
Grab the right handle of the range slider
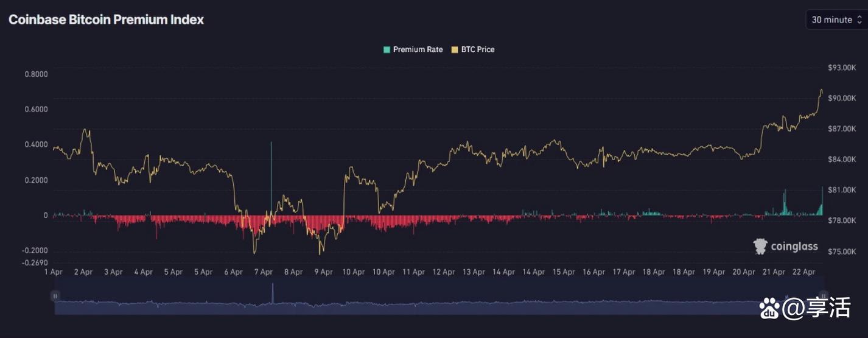823,296
